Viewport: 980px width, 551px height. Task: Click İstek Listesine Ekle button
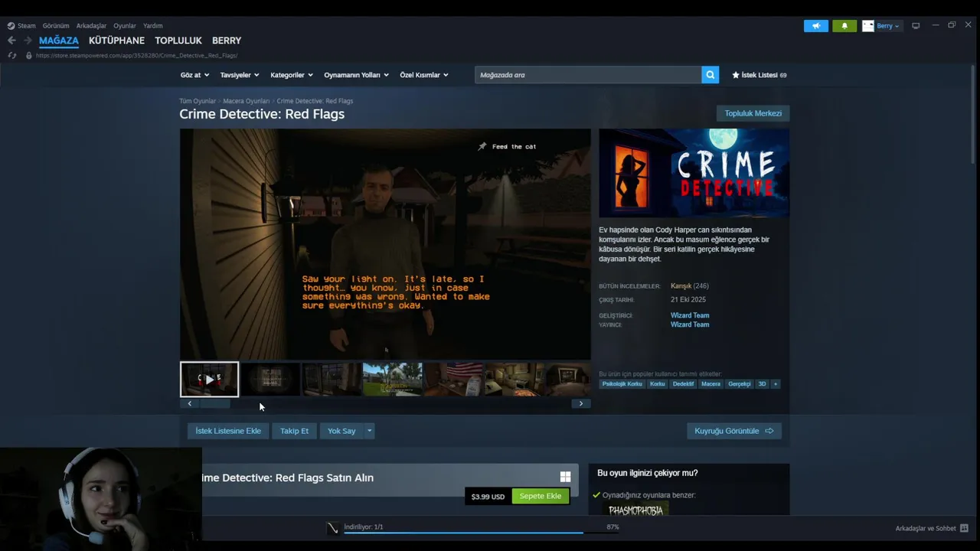(x=228, y=431)
